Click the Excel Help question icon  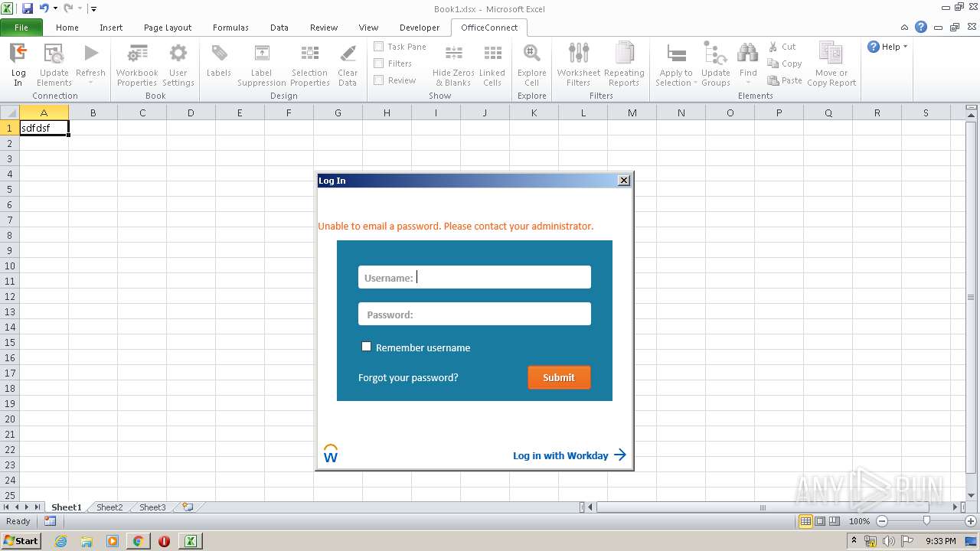click(921, 27)
